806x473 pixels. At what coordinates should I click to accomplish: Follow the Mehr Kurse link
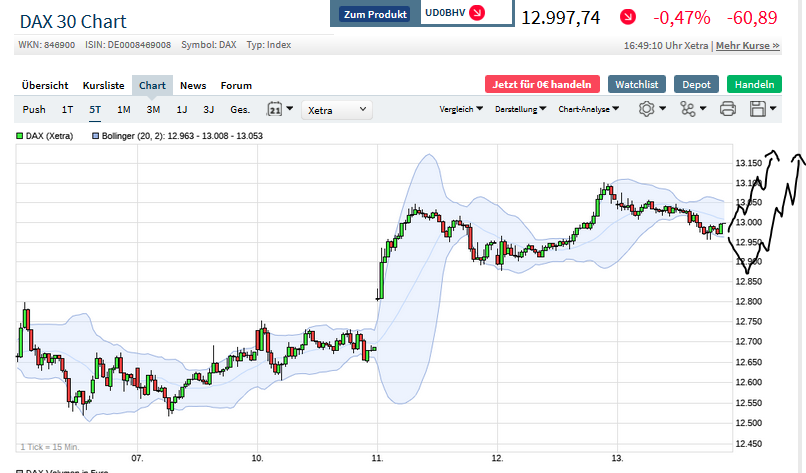tap(748, 45)
